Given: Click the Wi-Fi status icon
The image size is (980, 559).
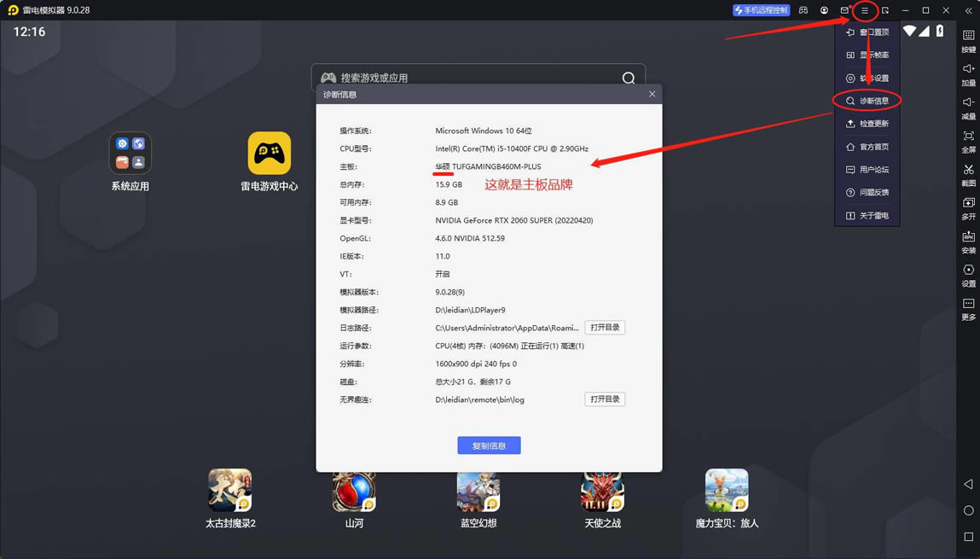Looking at the screenshot, I should coord(910,31).
